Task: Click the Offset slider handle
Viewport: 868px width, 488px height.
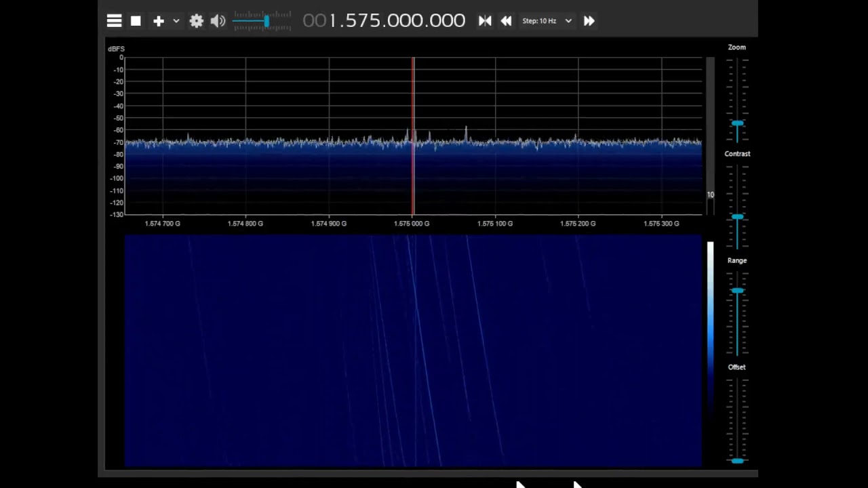Action: click(x=737, y=461)
